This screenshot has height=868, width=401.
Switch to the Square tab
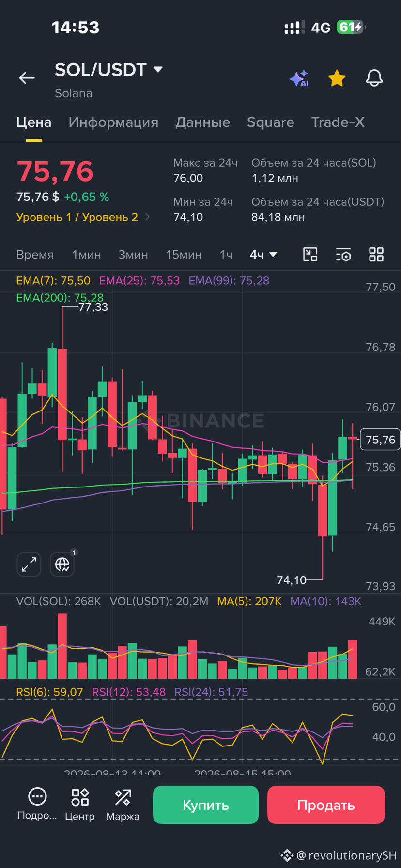tap(270, 122)
